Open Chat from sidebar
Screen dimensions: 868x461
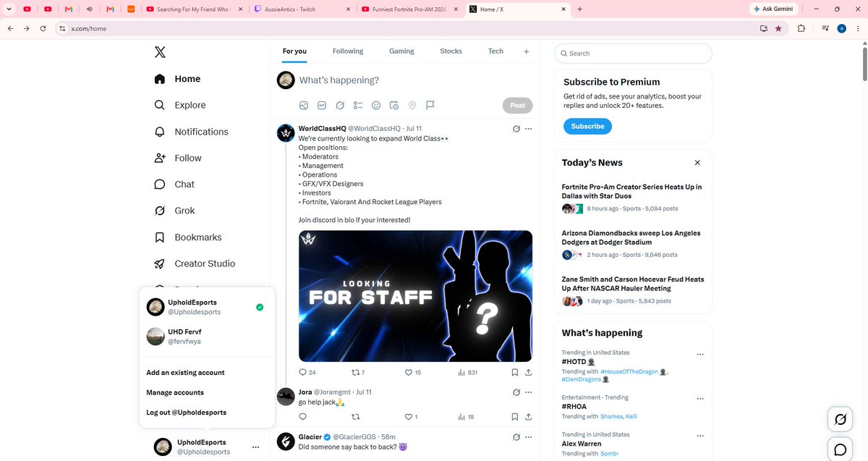click(174, 185)
